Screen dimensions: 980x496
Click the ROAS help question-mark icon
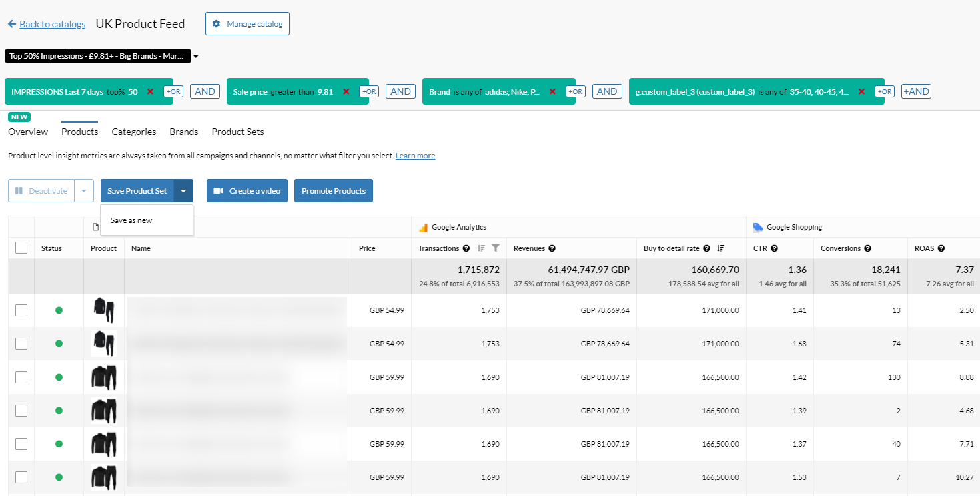pyautogui.click(x=941, y=248)
